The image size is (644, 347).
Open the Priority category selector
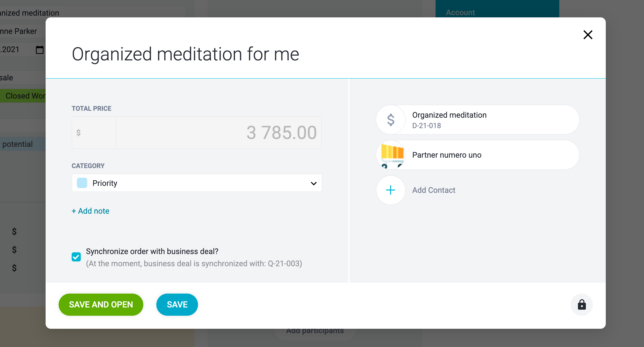pos(197,183)
